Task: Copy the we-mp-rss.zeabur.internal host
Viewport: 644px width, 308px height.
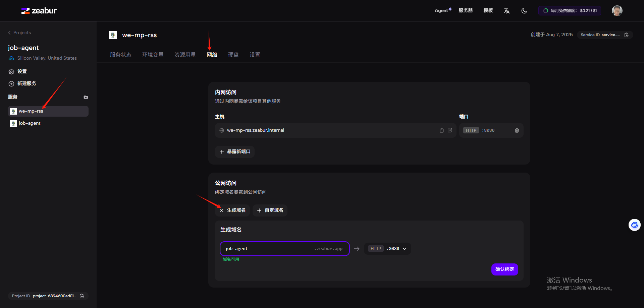Action: point(441,130)
